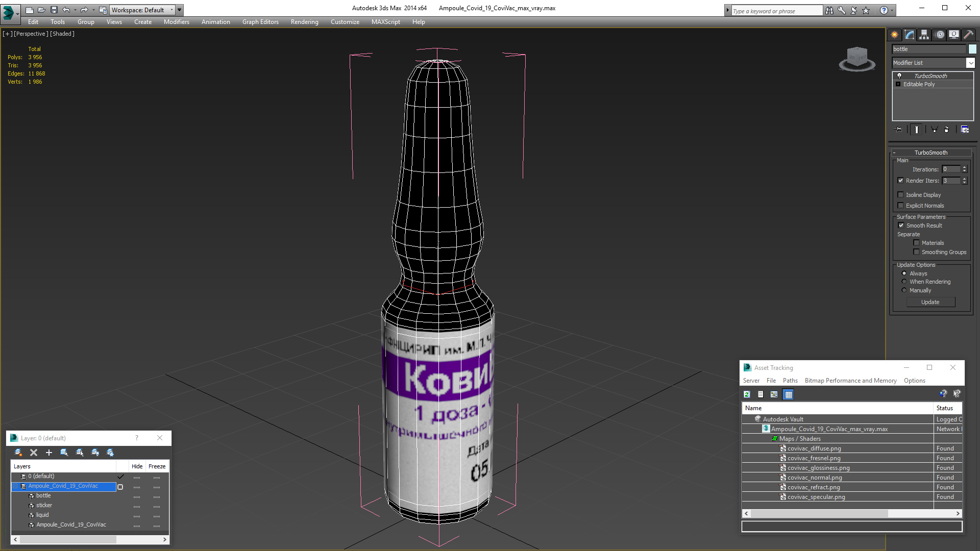980x551 pixels.
Task: Select the Manually update option
Action: [904, 290]
